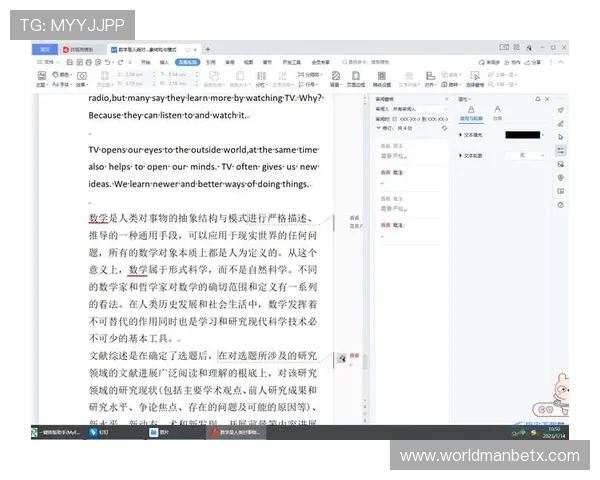
Task: Switch to the References (引用) ribbon tab
Action: [x=211, y=62]
